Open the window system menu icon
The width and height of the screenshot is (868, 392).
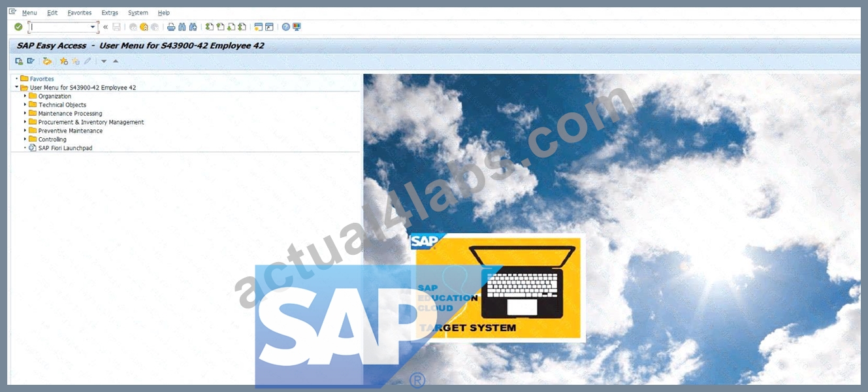tap(12, 12)
